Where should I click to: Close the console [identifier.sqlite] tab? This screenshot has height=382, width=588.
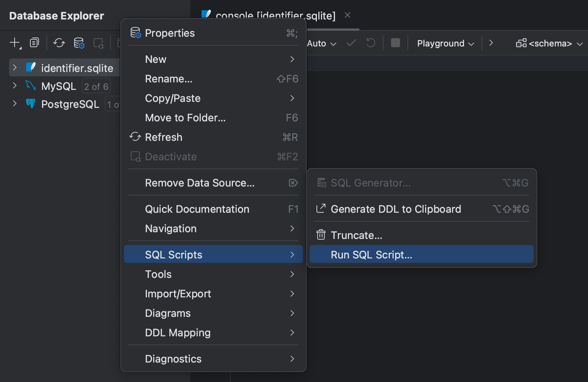(x=348, y=15)
